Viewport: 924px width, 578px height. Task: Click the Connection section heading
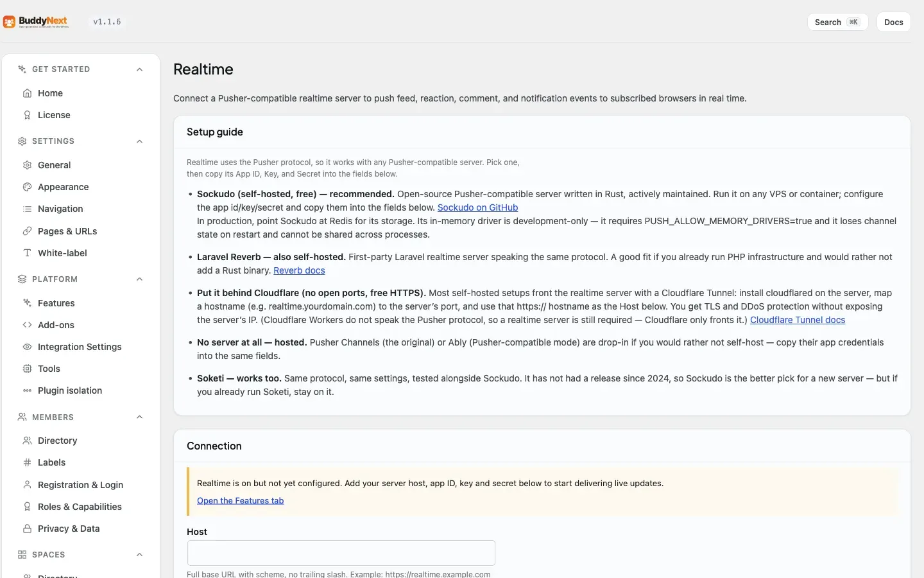pos(214,446)
